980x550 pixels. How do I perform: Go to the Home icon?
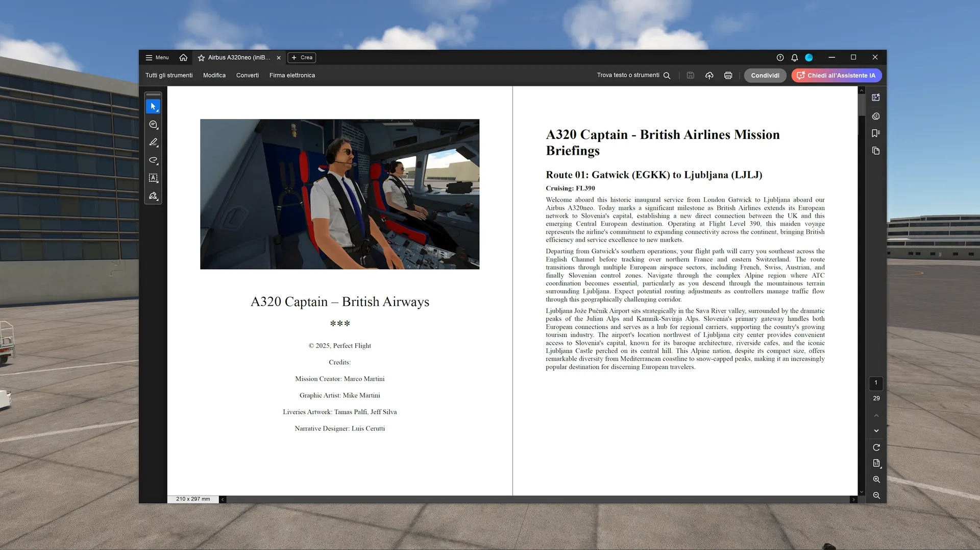point(183,58)
